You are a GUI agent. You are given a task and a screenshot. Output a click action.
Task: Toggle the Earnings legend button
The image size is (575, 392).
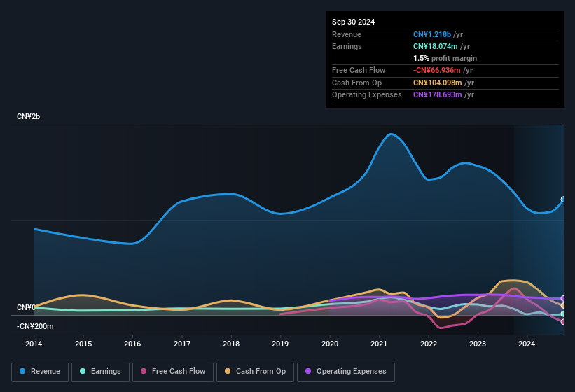click(x=100, y=372)
